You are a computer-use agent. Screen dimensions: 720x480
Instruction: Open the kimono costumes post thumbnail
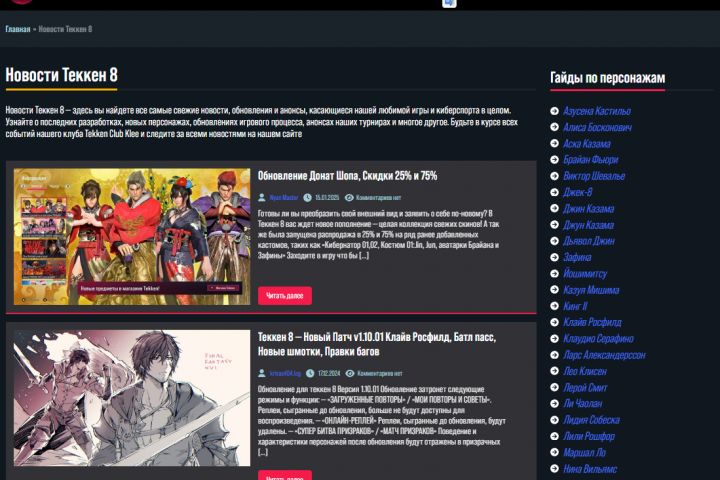132,237
